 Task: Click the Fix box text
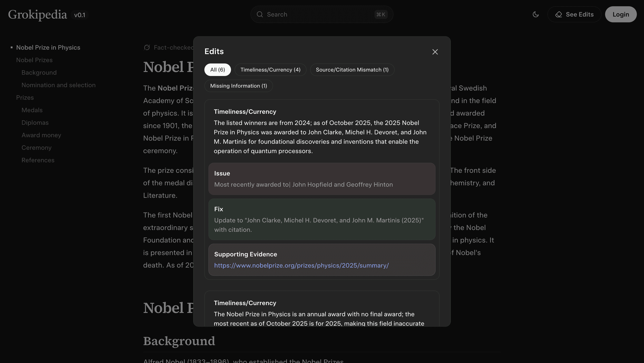point(319,225)
